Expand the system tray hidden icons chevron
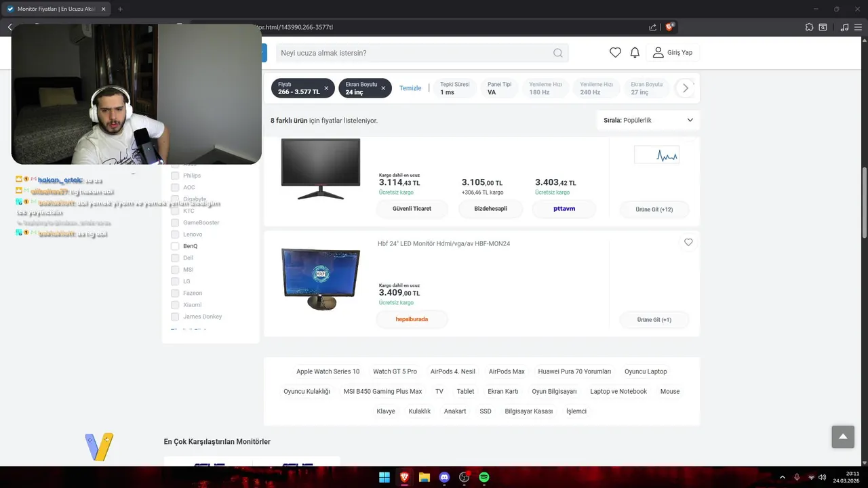868x488 pixels. click(x=782, y=477)
